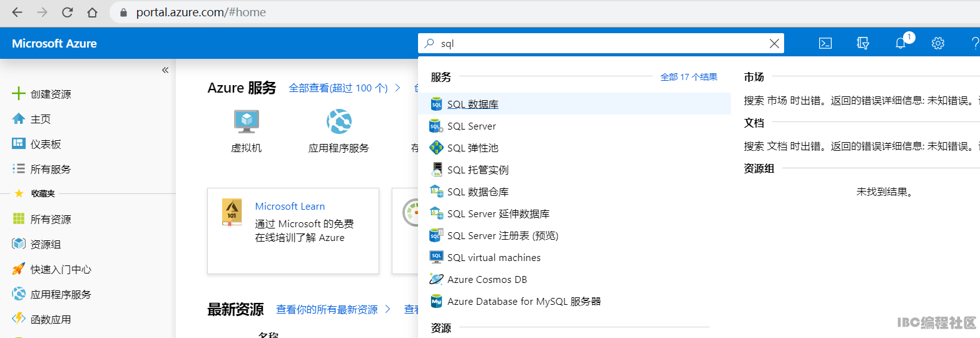Open Microsoft Learn link
This screenshot has width=980, height=338.
pyautogui.click(x=290, y=206)
